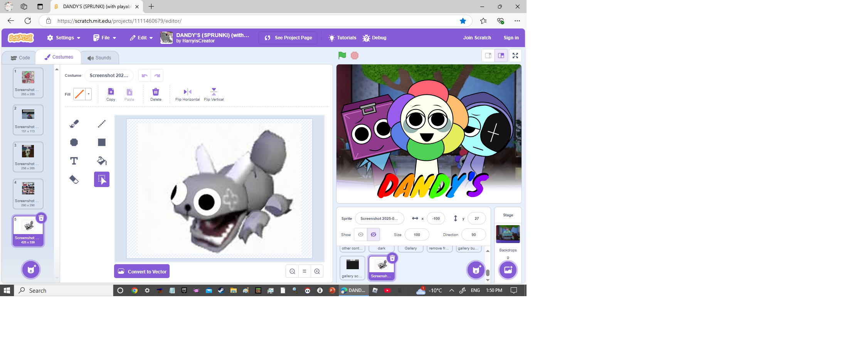Click the Sign in link
The height and width of the screenshot is (344, 868).
point(511,38)
